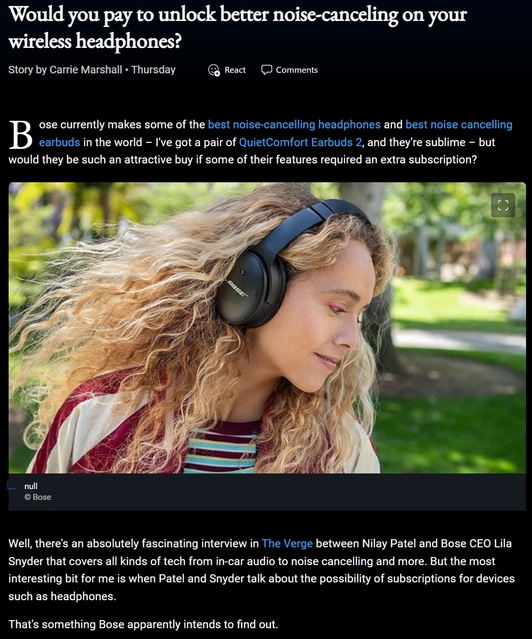Open the Comments speech bubble icon
This screenshot has height=639, width=532.
coord(266,70)
